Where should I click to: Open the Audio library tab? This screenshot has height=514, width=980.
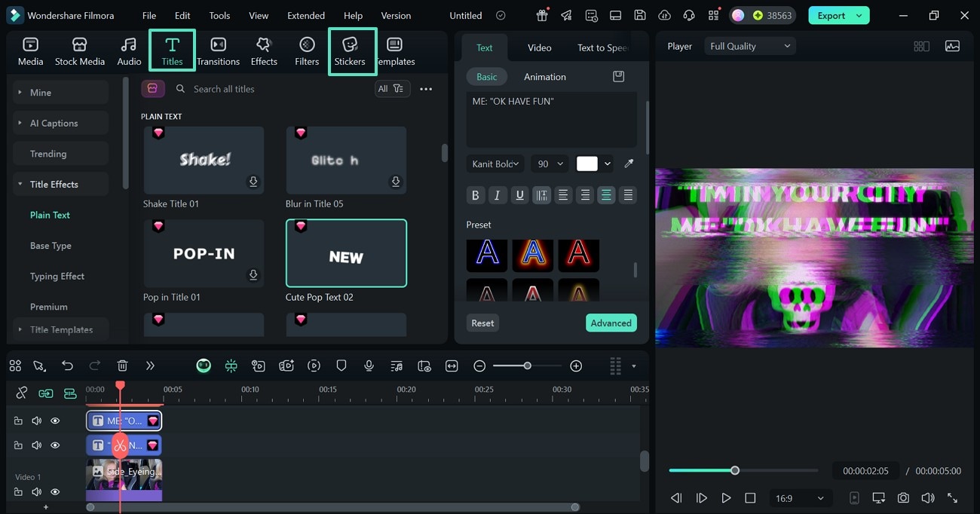tap(129, 51)
